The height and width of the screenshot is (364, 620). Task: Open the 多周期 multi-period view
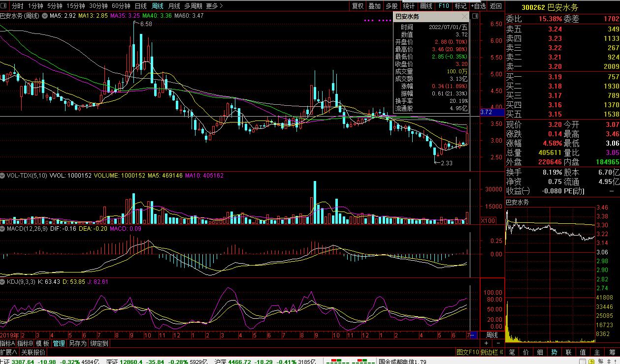pyautogui.click(x=194, y=6)
